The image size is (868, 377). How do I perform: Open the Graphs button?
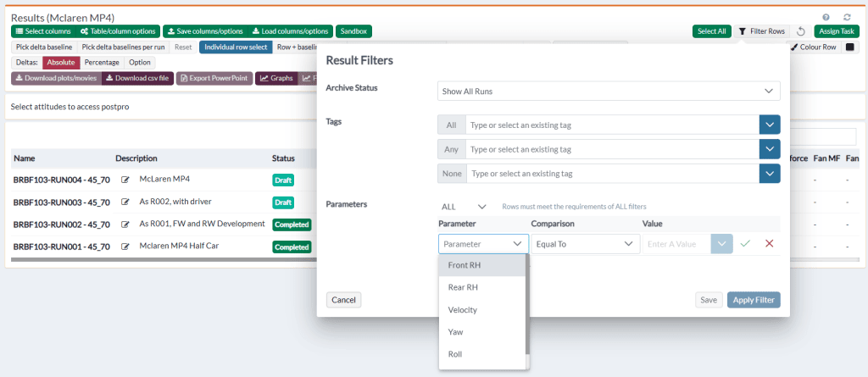(276, 78)
